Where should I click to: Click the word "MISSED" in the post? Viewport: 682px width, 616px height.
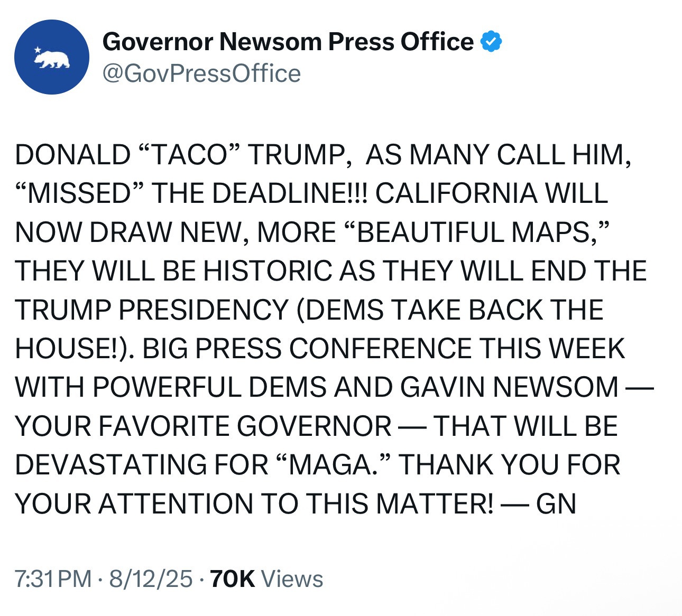click(79, 193)
